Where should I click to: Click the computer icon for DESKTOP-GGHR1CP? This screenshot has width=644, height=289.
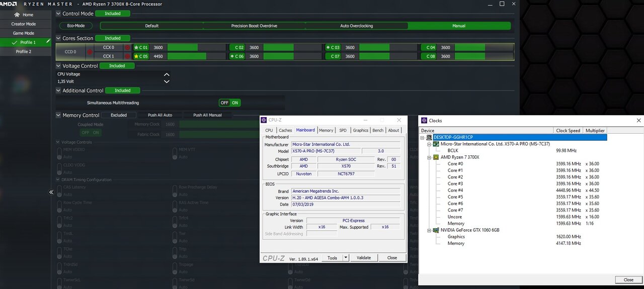pyautogui.click(x=429, y=137)
